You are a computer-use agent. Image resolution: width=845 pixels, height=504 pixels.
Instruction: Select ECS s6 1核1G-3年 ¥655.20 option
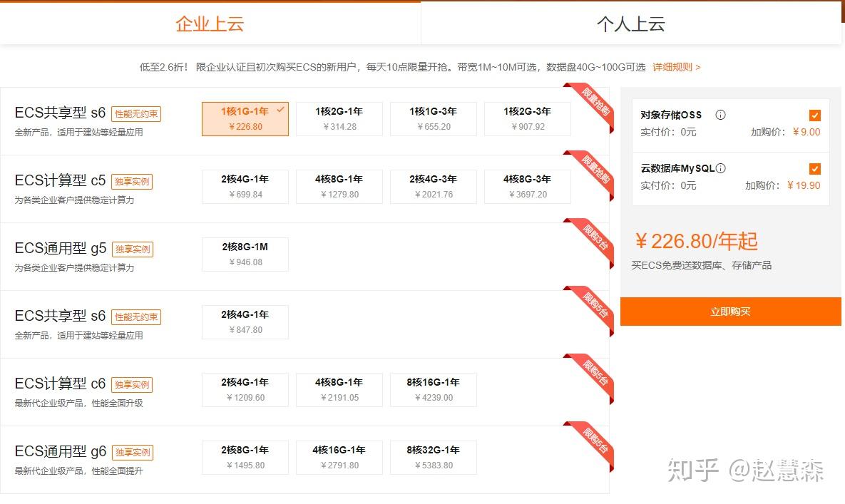coord(434,119)
